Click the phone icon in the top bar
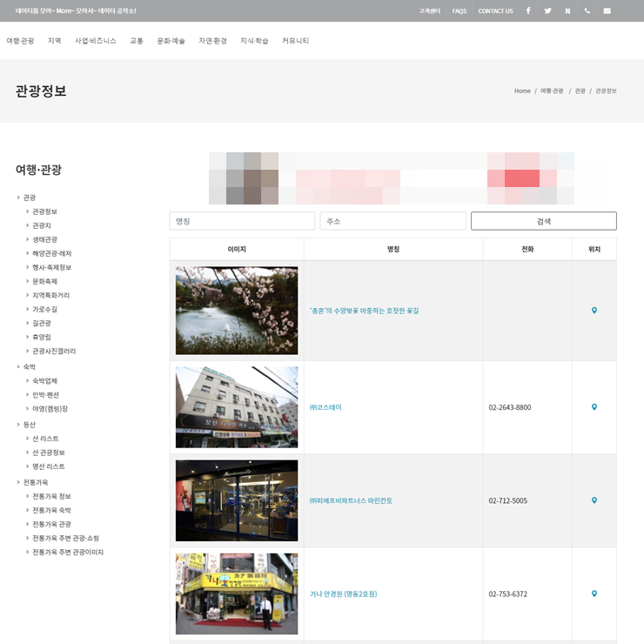The width and height of the screenshot is (644, 644). click(587, 10)
